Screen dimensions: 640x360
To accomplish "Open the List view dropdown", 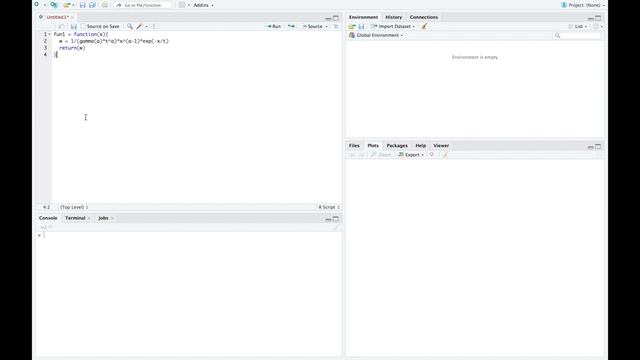I will (578, 27).
